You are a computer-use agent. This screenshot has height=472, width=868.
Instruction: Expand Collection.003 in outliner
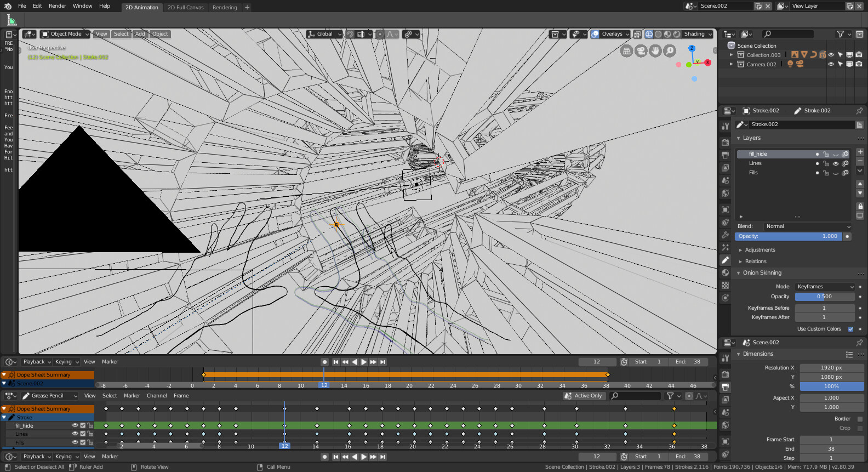click(731, 55)
